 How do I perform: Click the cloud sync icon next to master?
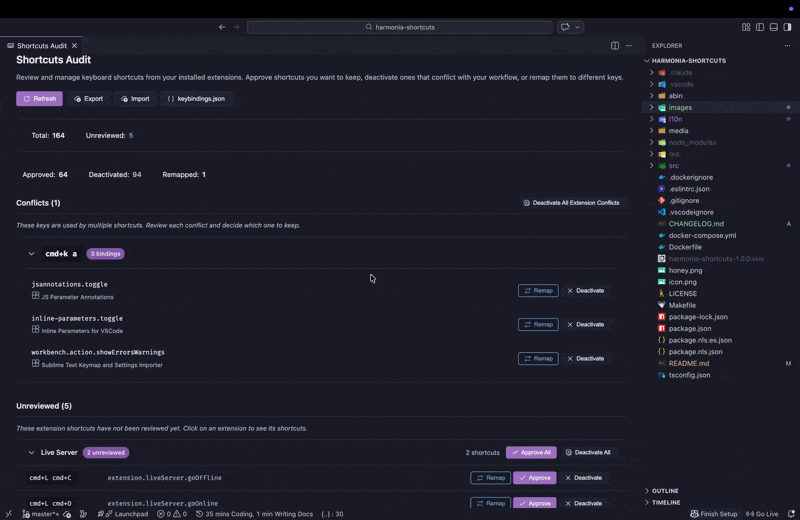(67, 514)
